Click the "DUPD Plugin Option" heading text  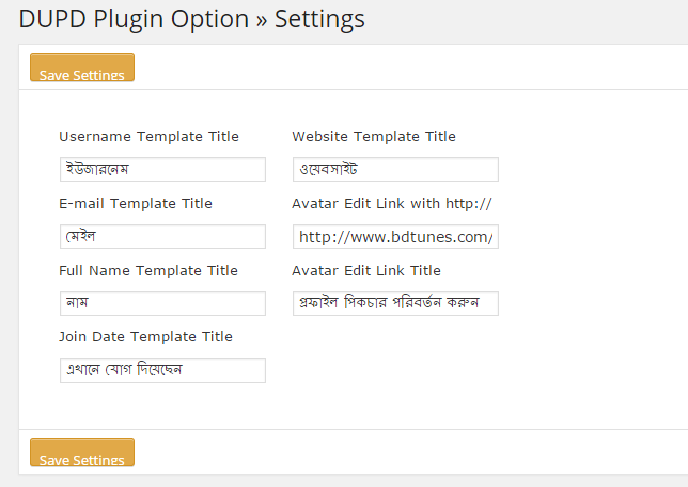(133, 19)
